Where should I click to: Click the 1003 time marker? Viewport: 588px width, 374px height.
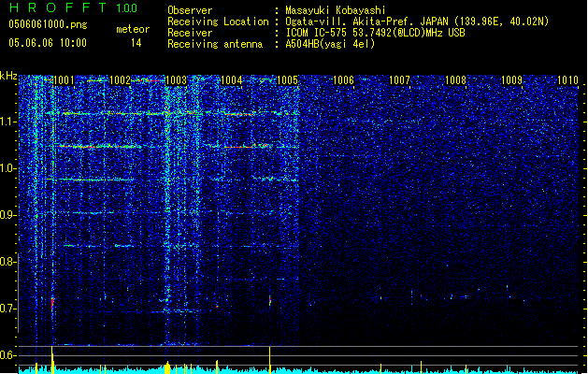pos(177,80)
